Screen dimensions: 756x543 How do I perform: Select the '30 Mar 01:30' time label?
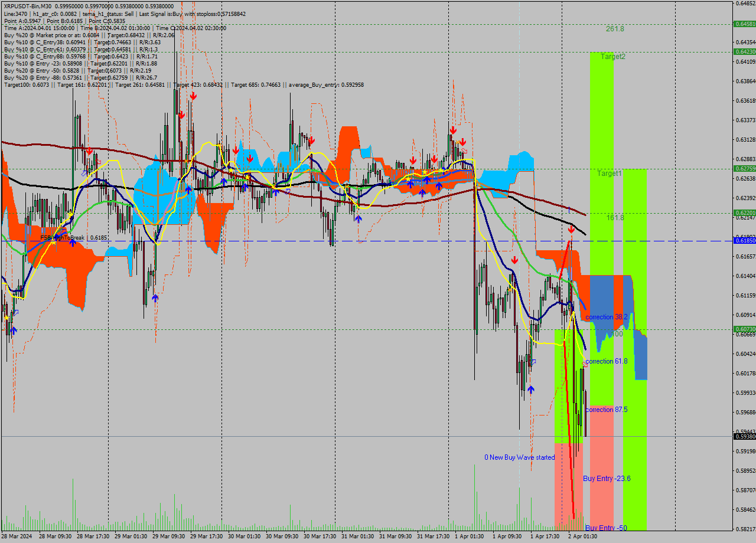tap(244, 537)
